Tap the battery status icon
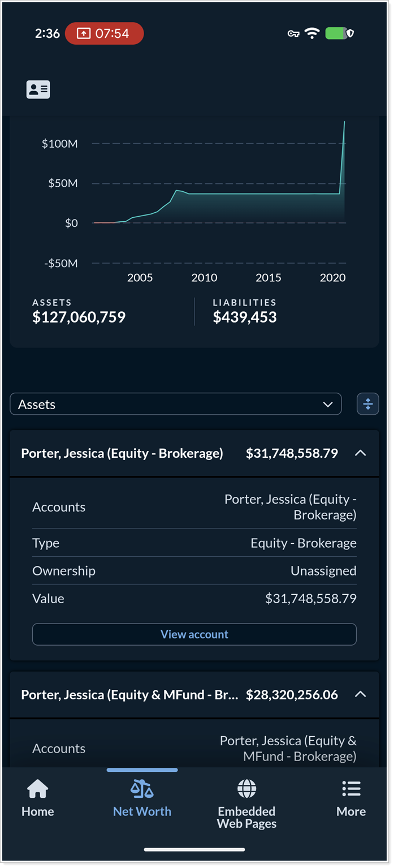 (x=339, y=33)
